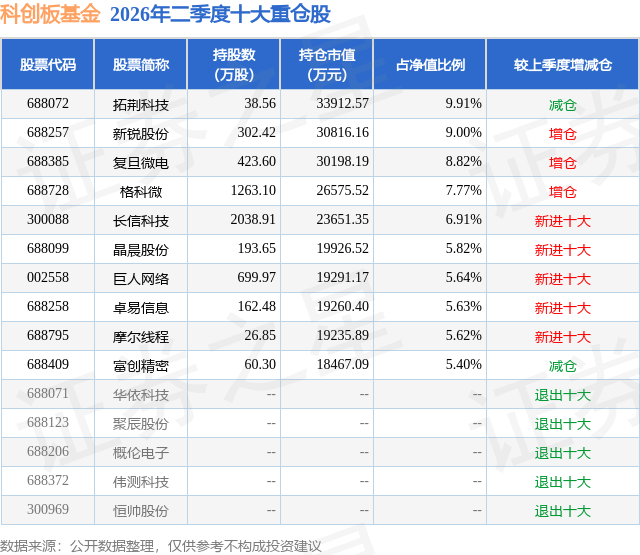Select stock name 晶晨股份
This screenshot has width=640, height=555.
[141, 250]
